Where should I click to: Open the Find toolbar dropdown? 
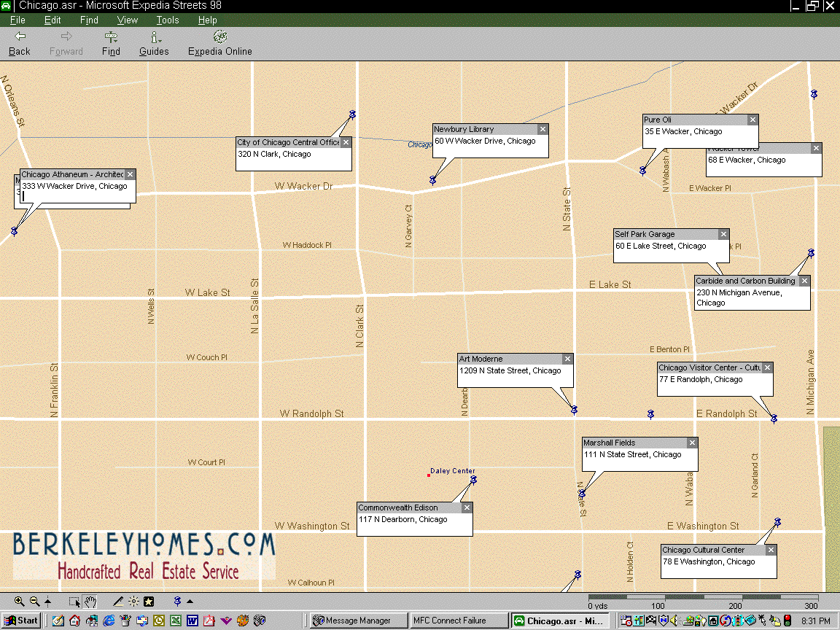111,44
